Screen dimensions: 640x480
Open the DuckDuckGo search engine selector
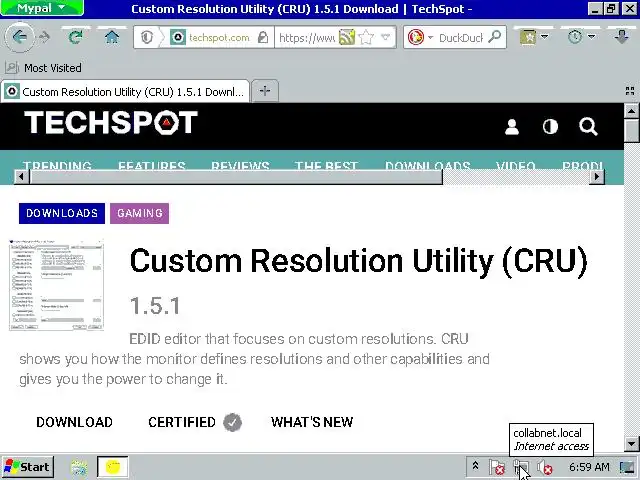click(420, 38)
